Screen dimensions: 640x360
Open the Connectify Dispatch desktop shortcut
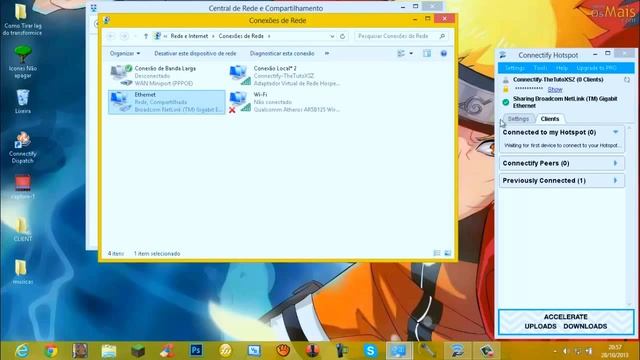pos(22,148)
